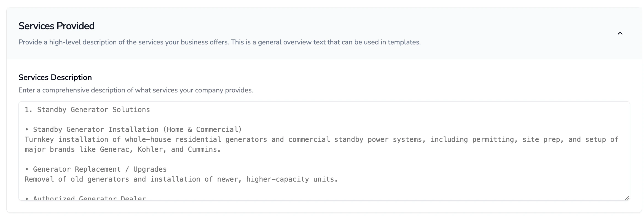Screen dimensions: 644x218
Task: Place cursor on "1. Standby Generator Solutions" line
Action: pyautogui.click(x=87, y=110)
